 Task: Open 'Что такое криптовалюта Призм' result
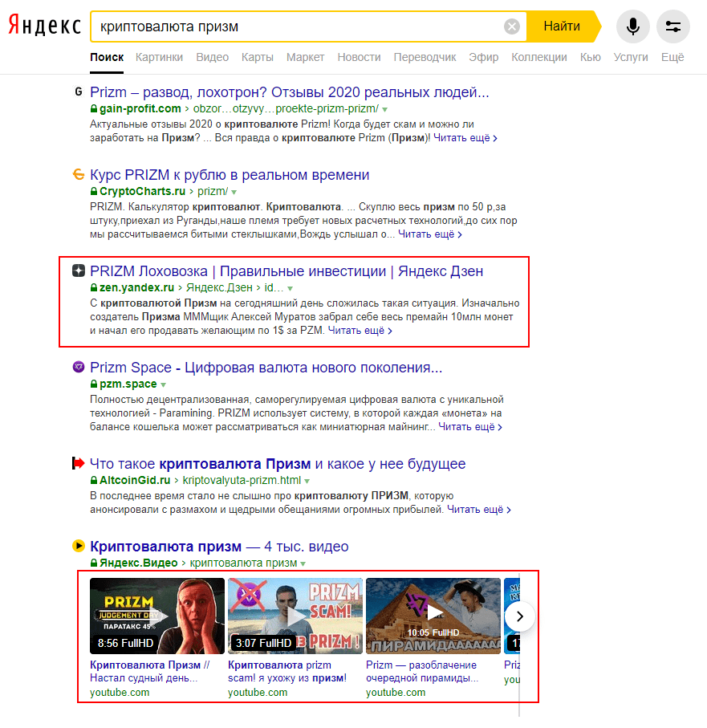click(278, 463)
